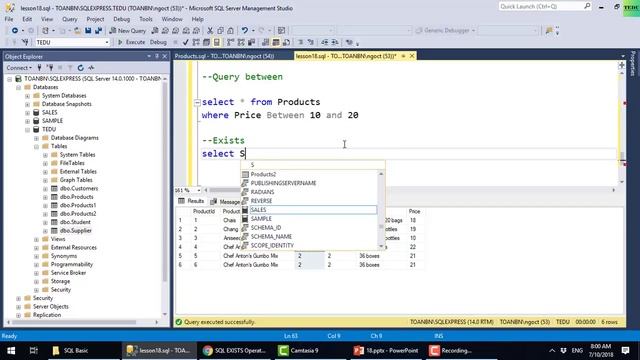Pin the Object Explorer panel
The image size is (640, 360).
(x=157, y=56)
